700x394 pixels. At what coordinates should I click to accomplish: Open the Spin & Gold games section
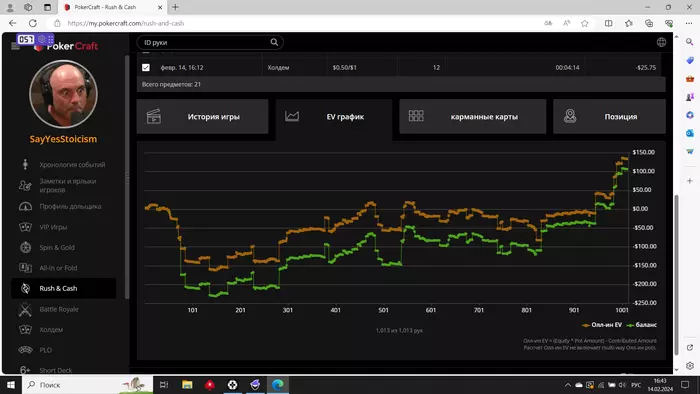point(57,247)
